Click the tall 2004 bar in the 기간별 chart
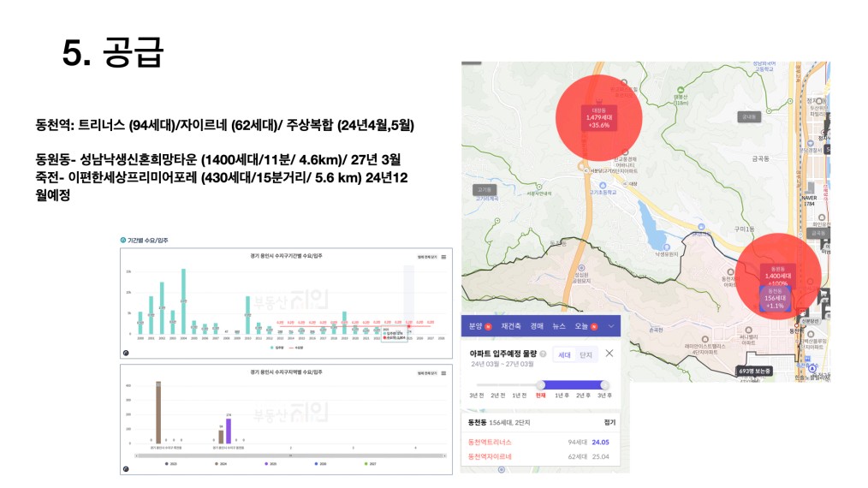The height and width of the screenshot is (488, 868). (183, 301)
